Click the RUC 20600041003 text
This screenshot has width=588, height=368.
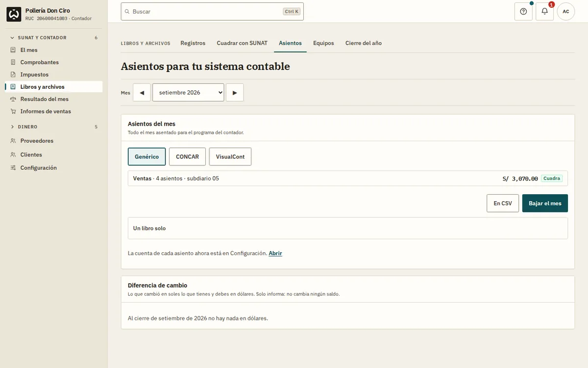[47, 19]
